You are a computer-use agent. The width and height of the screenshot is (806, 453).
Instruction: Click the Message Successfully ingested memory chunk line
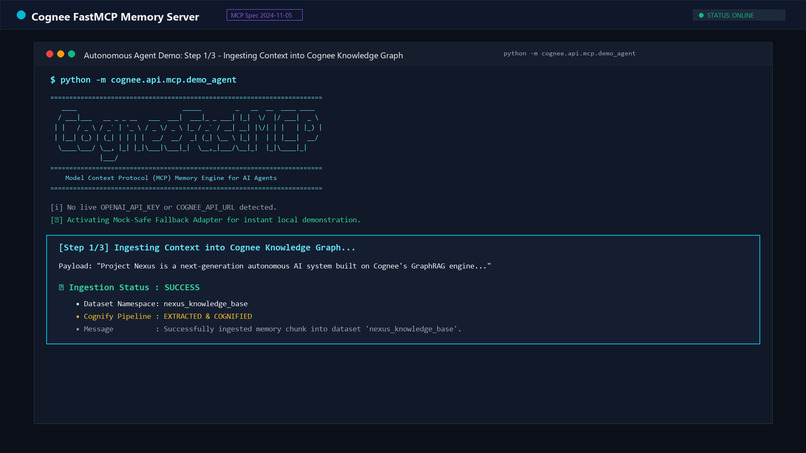tap(268, 329)
